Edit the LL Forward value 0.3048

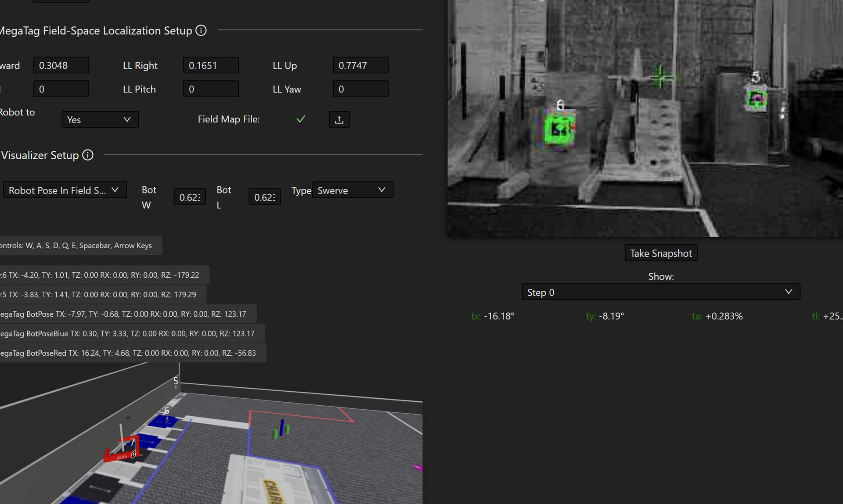(x=61, y=65)
